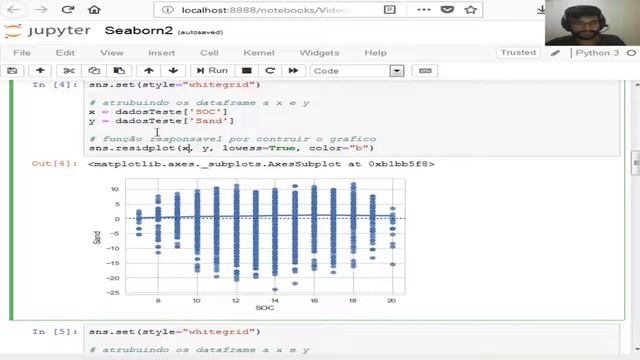This screenshot has height=360, width=640.
Task: Restart kernel and rerun all cells
Action: [293, 71]
